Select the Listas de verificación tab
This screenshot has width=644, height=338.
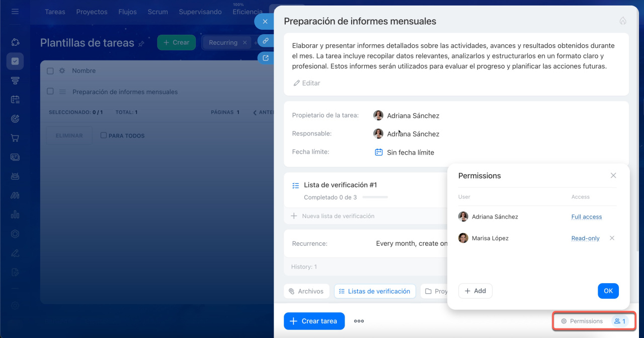[375, 291]
